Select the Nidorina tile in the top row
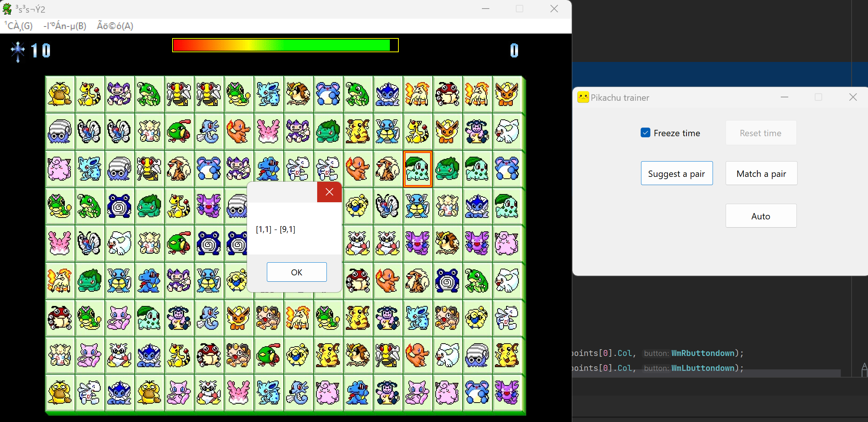Viewport: 868px width, 422px height. pyautogui.click(x=268, y=94)
